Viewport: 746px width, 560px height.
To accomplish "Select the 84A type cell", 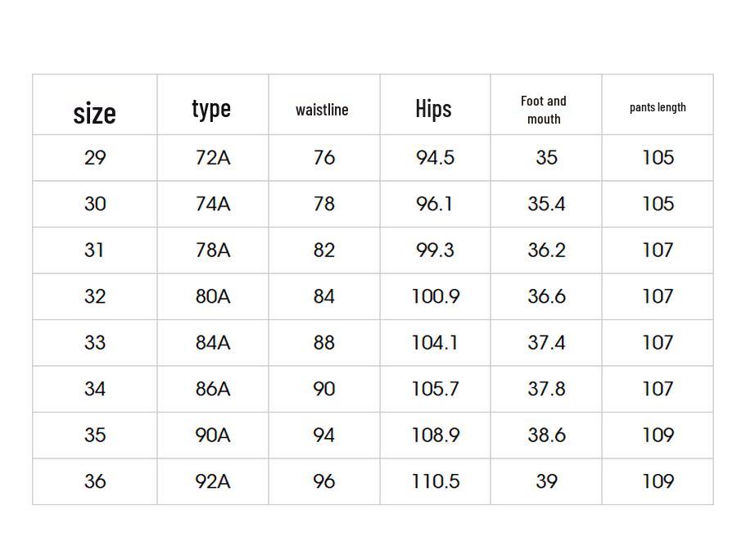I will point(213,342).
